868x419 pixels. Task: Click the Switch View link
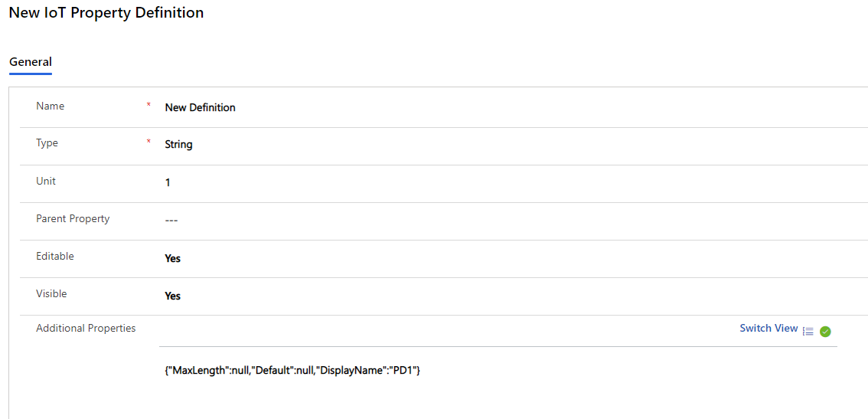click(768, 328)
